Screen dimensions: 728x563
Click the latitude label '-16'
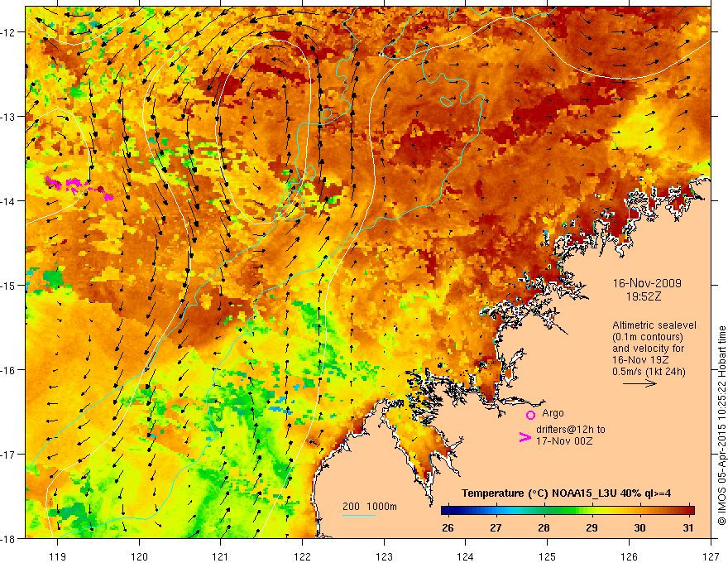tap(8, 370)
